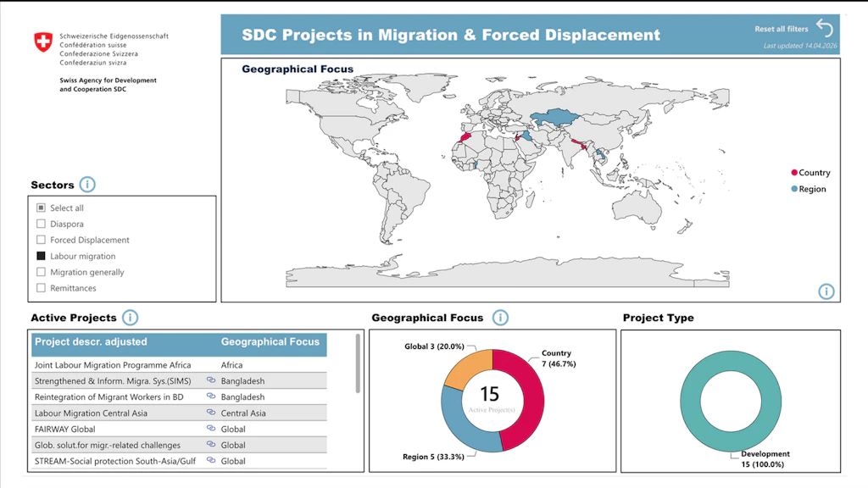868x488 pixels.
Task: Open the Active Projects info icon
Action: [130, 318]
